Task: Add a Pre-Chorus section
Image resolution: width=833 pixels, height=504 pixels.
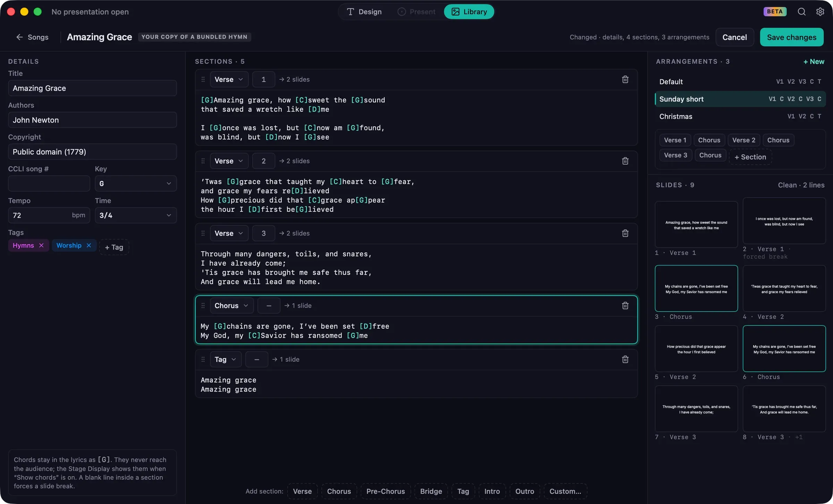Action: tap(385, 491)
